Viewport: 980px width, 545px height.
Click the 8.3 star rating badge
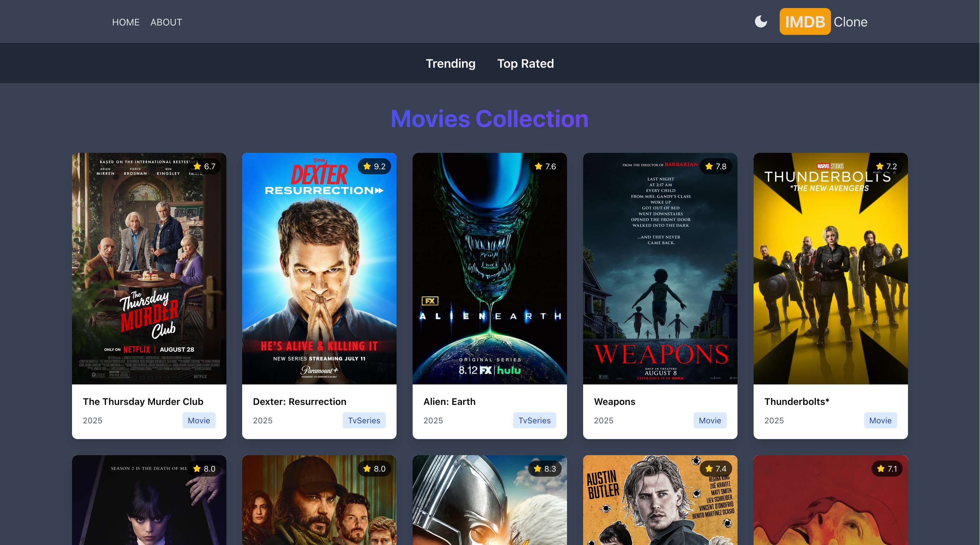point(545,469)
